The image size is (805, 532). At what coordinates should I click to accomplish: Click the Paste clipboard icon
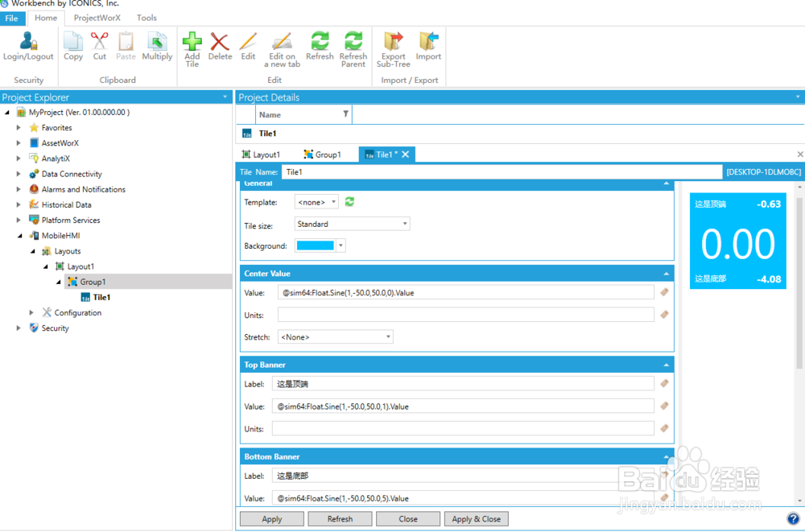coord(126,41)
